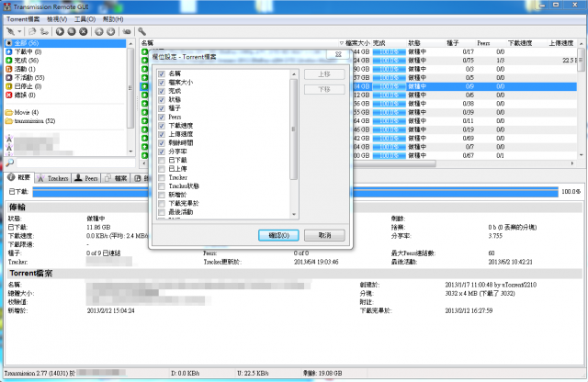
Task: Click the U: 22.5 KB/s status bar entry
Action: (253, 373)
